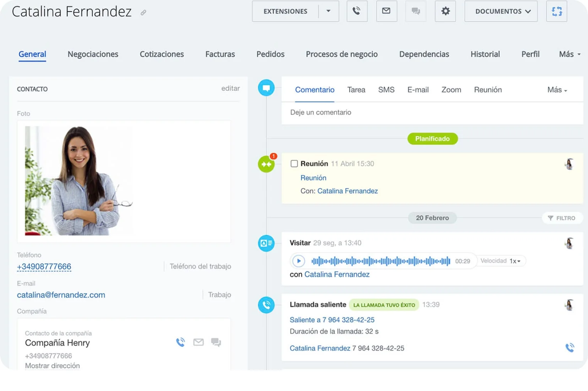
Task: Click the 'Deje un comentario' input field
Action: pos(432,113)
